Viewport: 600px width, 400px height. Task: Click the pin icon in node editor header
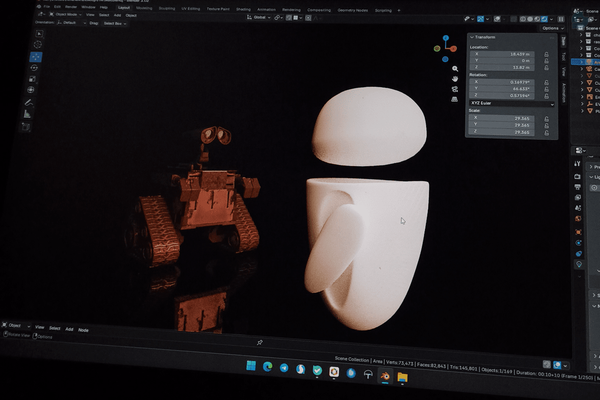[x=260, y=342]
